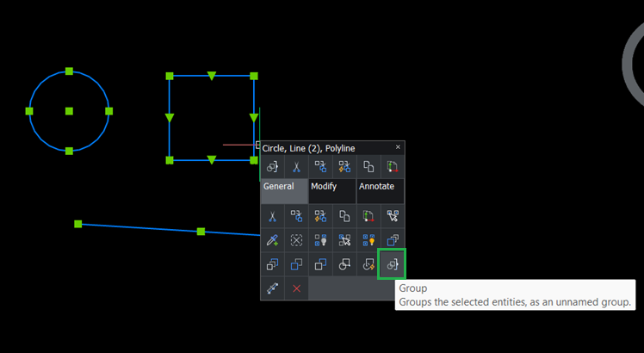The height and width of the screenshot is (353, 644).
Task: Click the Hide Entities icon with the grey lightbulb
Action: [x=320, y=240]
